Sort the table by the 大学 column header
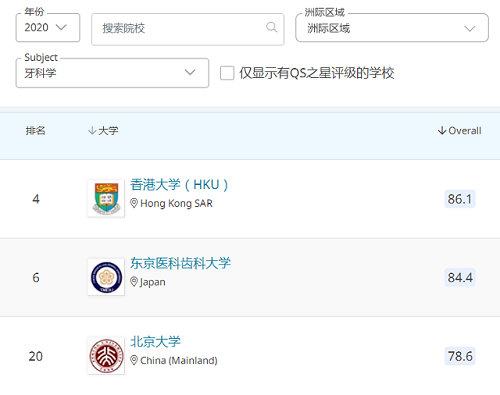The width and height of the screenshot is (500, 395). pyautogui.click(x=103, y=131)
